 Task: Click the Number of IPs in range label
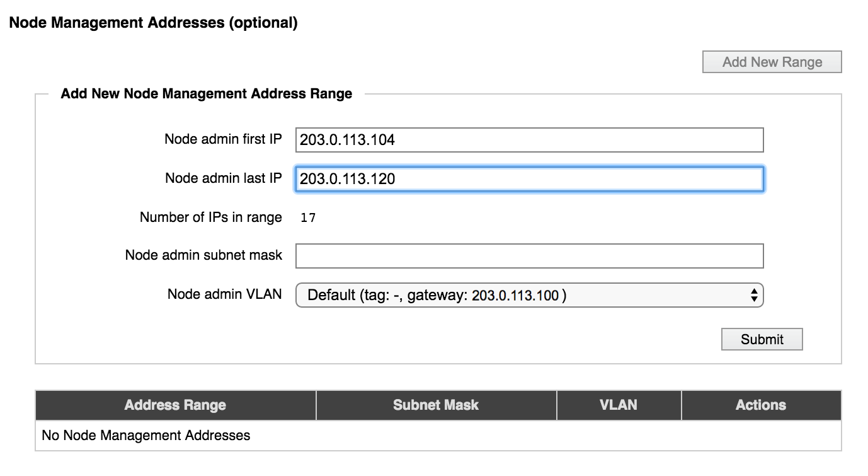pyautogui.click(x=211, y=218)
